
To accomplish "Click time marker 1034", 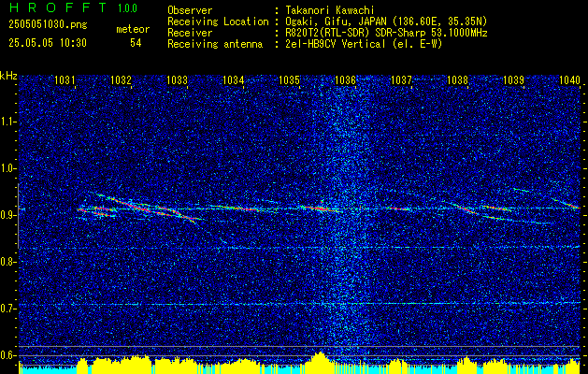I will pyautogui.click(x=234, y=79).
